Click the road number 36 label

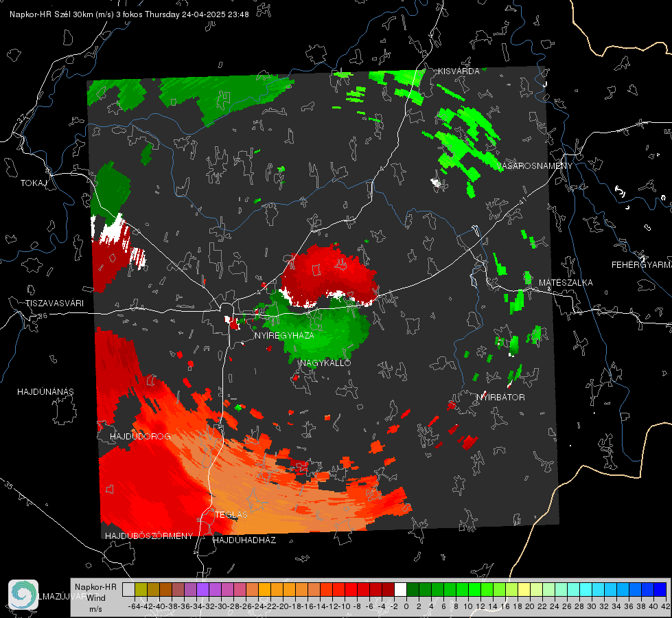43,316
